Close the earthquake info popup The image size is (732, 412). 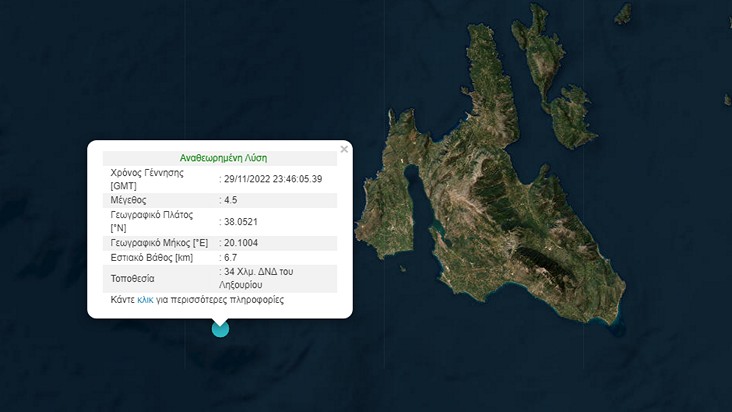[x=344, y=149]
